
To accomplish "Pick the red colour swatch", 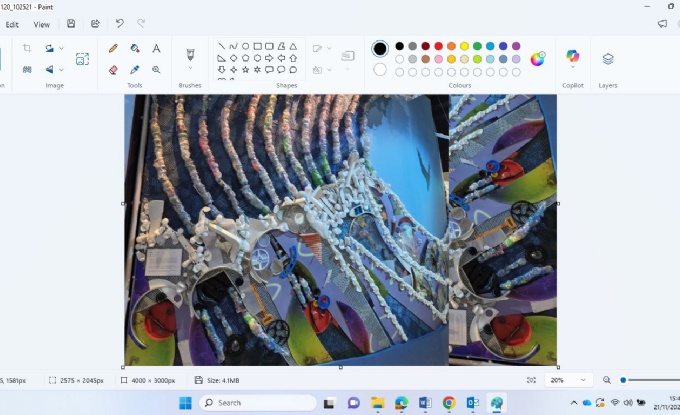I will pyautogui.click(x=438, y=46).
